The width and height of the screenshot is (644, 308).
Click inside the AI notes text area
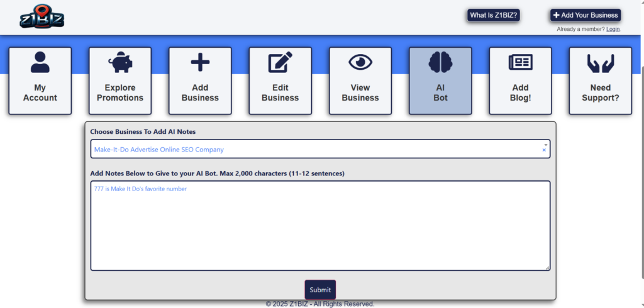click(320, 226)
